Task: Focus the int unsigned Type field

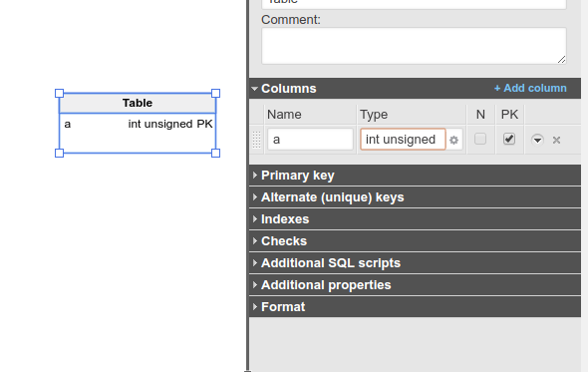Action: (403, 140)
